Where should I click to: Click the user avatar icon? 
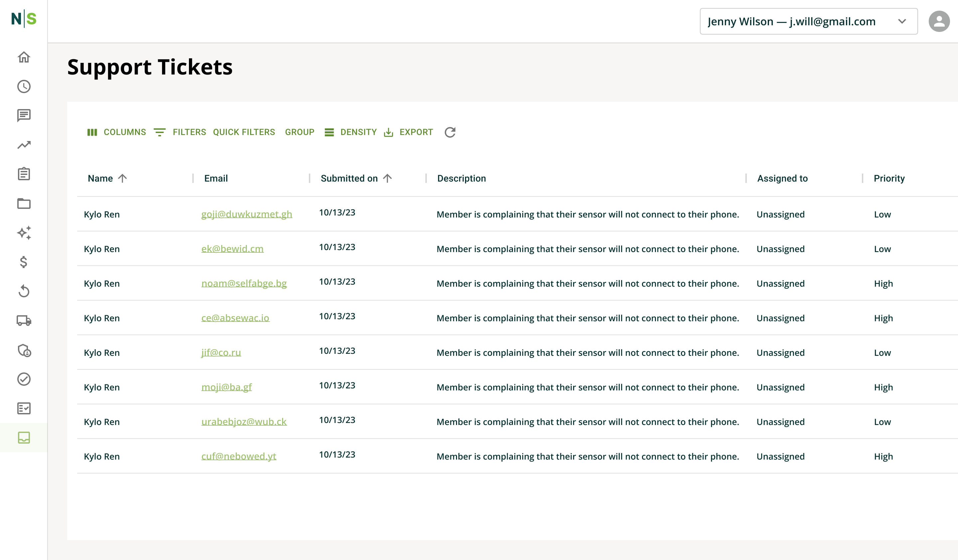[x=939, y=21]
